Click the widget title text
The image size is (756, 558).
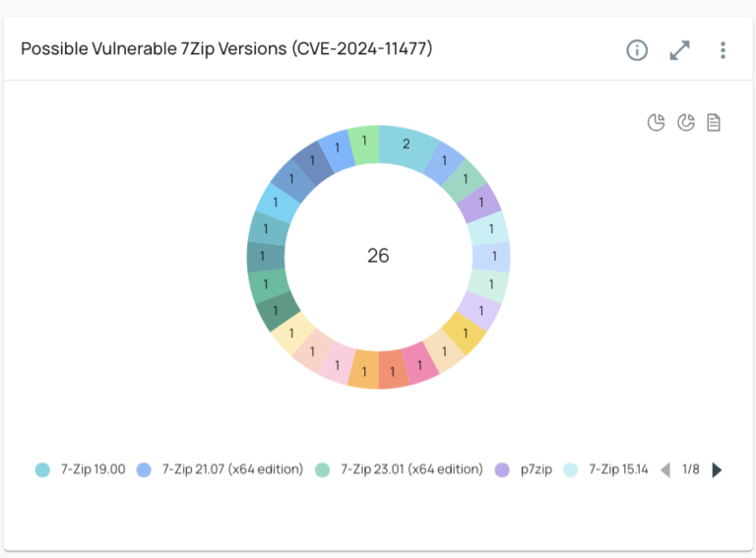click(x=226, y=49)
